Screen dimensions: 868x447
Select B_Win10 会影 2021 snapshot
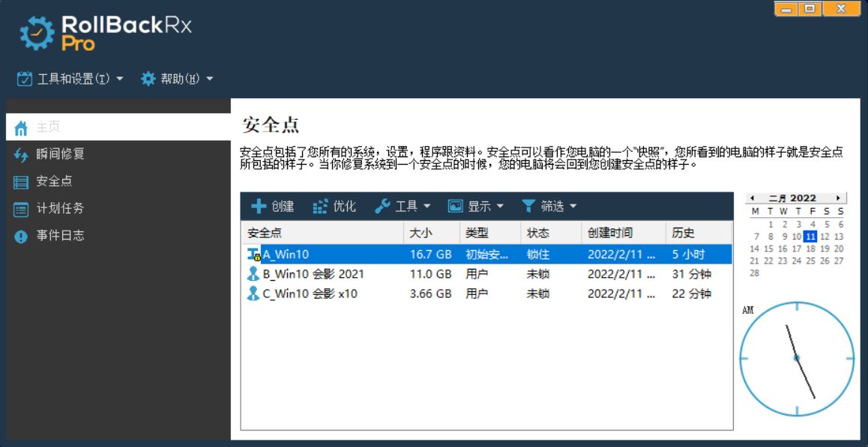tap(486, 274)
